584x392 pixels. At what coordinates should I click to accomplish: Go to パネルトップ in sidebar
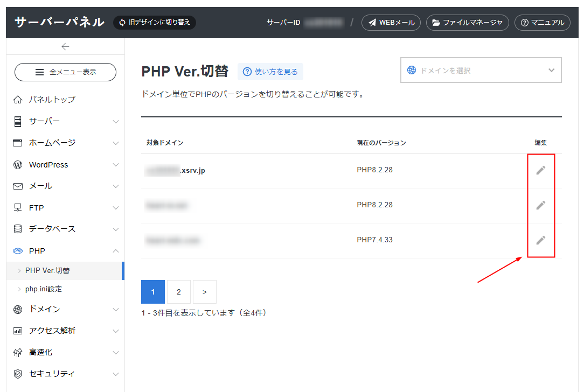click(x=52, y=100)
